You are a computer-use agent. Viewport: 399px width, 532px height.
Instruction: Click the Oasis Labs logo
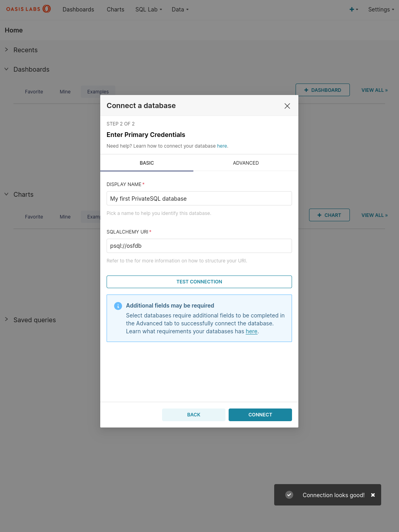pyautogui.click(x=29, y=9)
